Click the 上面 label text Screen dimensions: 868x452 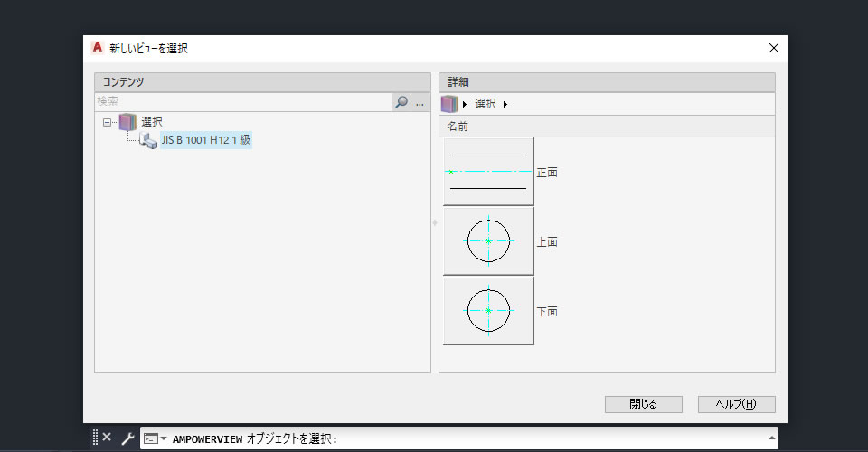click(x=547, y=241)
